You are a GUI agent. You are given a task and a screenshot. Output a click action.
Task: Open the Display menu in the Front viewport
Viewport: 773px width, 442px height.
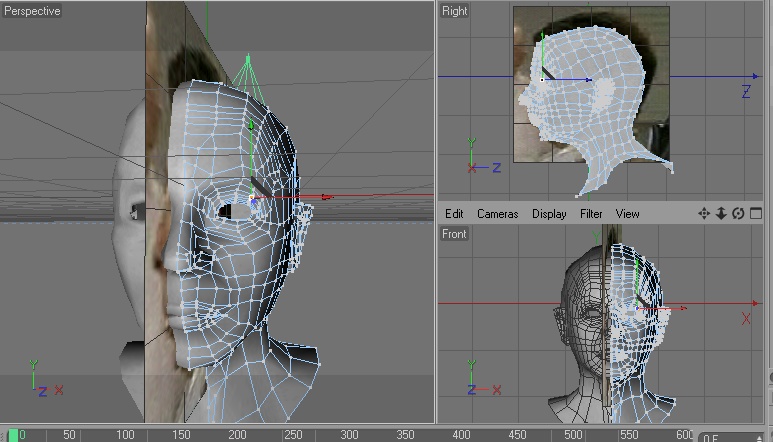(x=549, y=214)
